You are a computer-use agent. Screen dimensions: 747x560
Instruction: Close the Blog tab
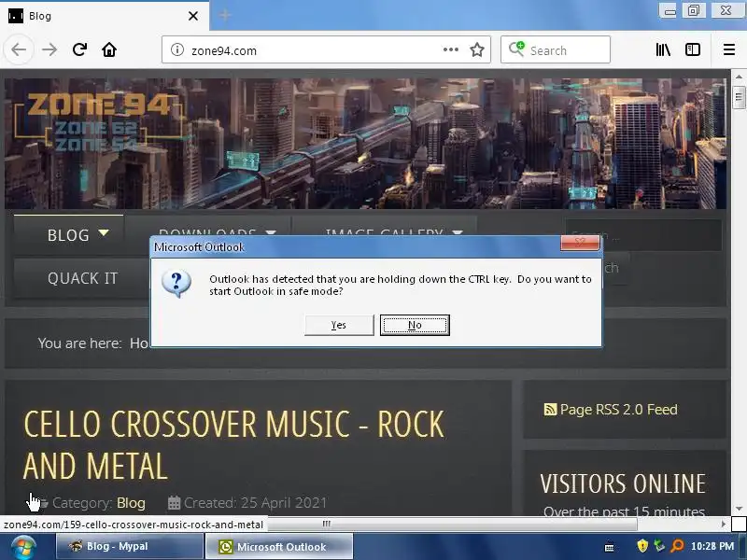coord(193,16)
